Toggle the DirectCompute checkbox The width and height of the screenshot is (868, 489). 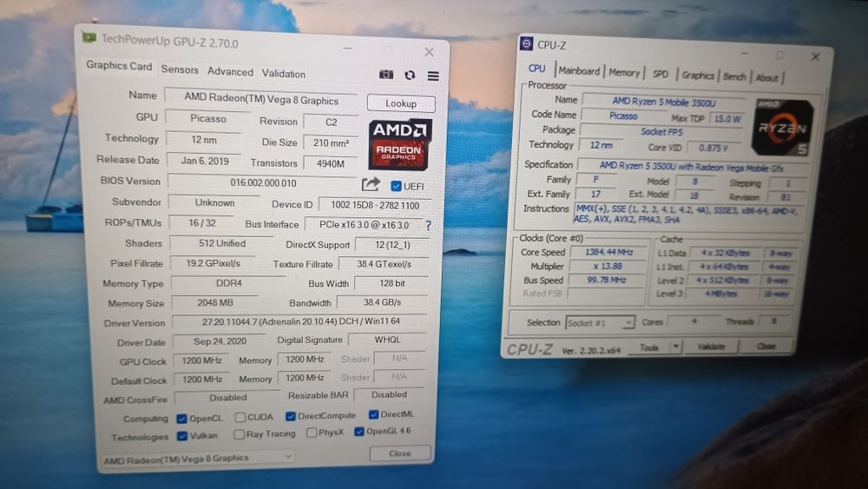(x=291, y=416)
